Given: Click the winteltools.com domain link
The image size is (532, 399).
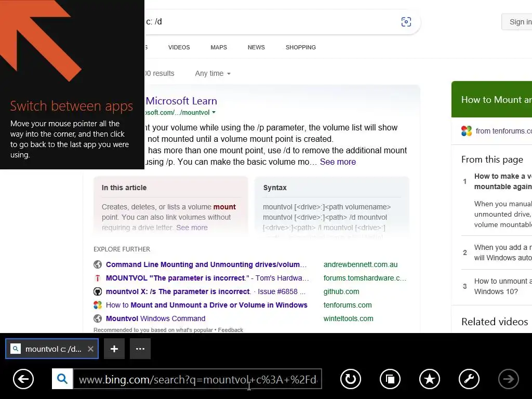Looking at the screenshot, I should [348, 318].
